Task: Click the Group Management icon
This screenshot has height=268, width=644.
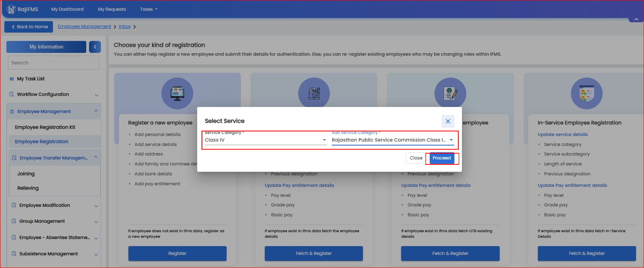Action: click(x=14, y=221)
